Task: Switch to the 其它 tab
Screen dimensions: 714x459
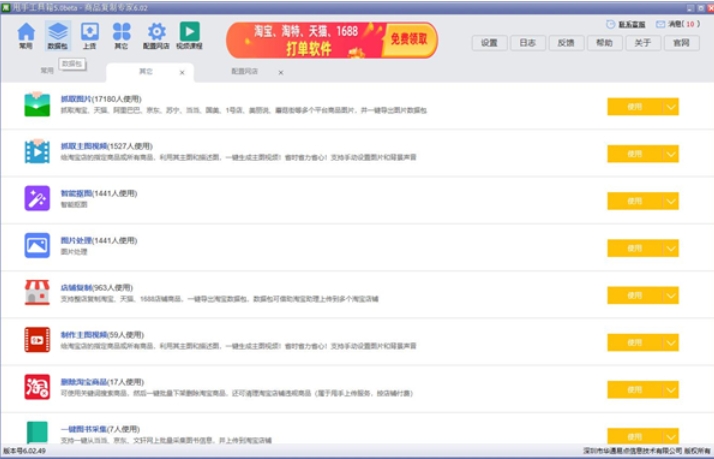Action: coord(146,71)
